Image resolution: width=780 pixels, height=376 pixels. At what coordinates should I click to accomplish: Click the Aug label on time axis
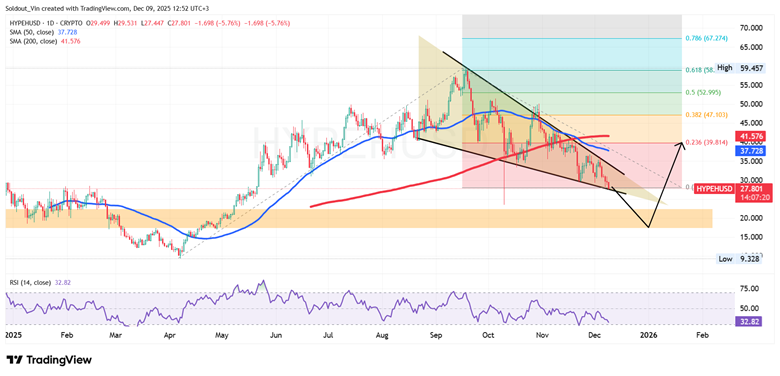[383, 336]
